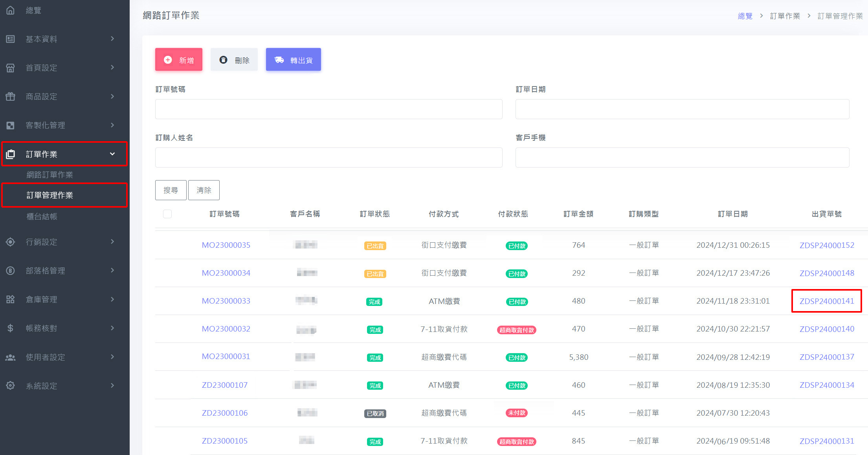The width and height of the screenshot is (868, 455).
Task: Expand the 客製化管理 chevron
Action: pyautogui.click(x=112, y=125)
